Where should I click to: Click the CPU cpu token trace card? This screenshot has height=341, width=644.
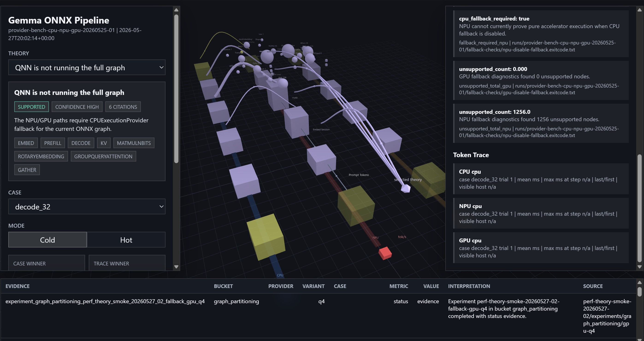click(x=541, y=179)
